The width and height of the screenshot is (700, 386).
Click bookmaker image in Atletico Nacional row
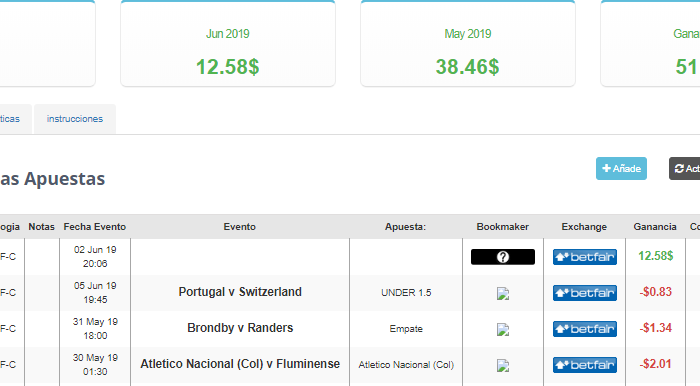[x=503, y=365]
